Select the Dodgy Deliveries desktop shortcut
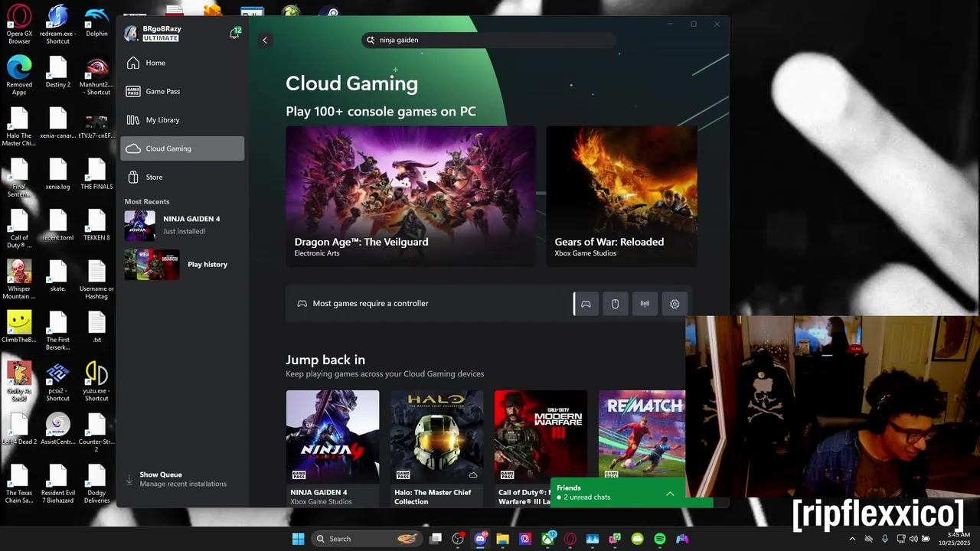980x551 pixels. pos(96,484)
